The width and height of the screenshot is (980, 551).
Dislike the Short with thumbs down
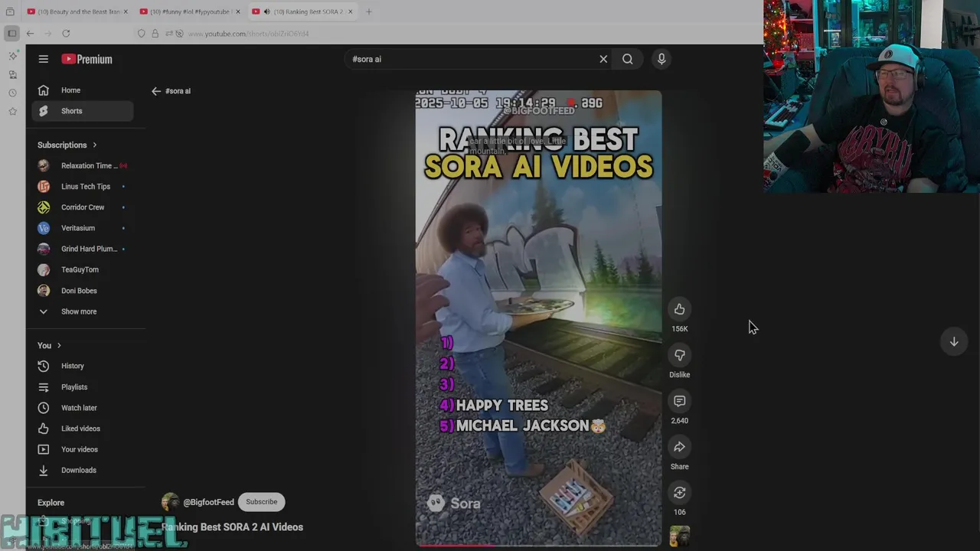[679, 355]
